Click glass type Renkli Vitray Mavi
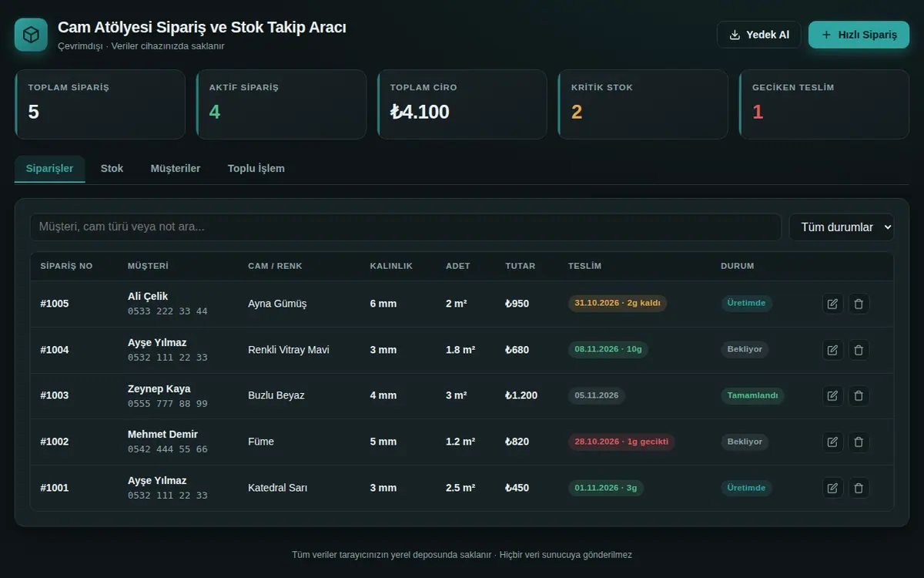 point(289,350)
